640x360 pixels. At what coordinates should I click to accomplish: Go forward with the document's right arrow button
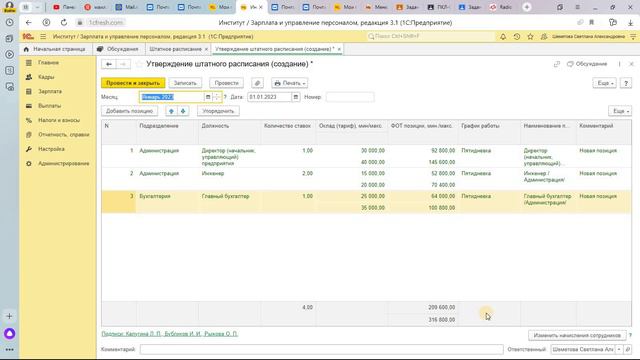click(x=123, y=64)
